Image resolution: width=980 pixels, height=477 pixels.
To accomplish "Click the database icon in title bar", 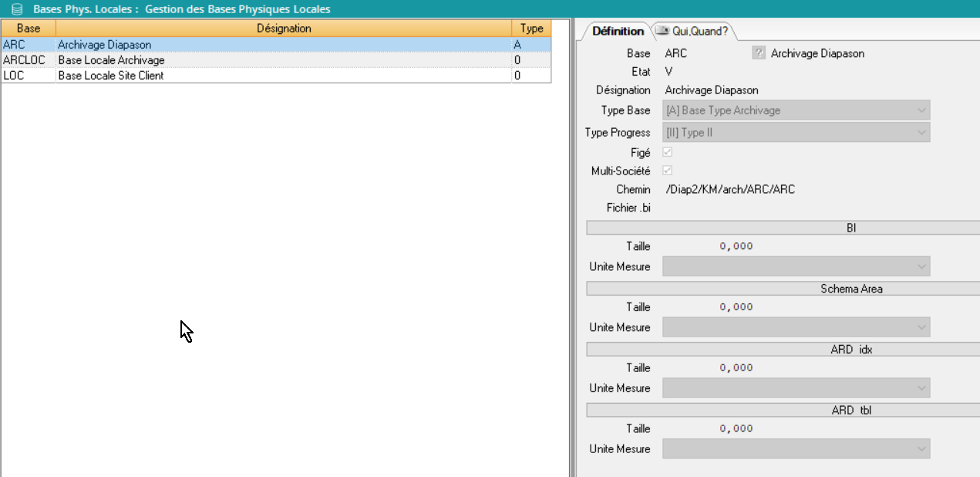I will click(16, 9).
